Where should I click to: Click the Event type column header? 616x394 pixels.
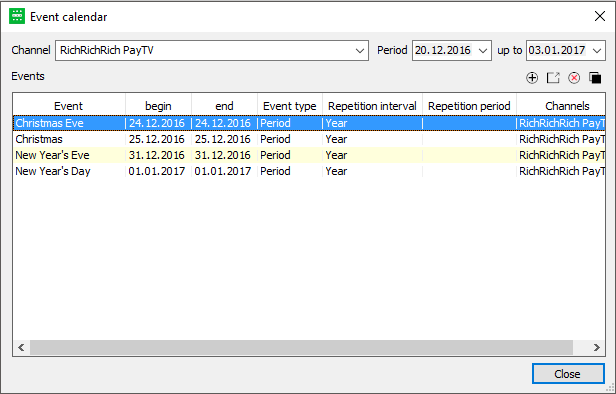(290, 106)
